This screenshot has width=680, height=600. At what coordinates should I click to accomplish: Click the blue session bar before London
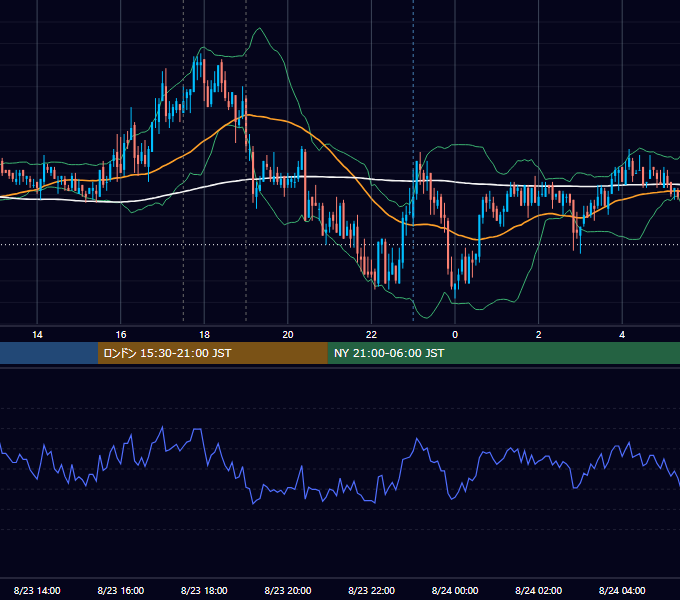click(49, 353)
